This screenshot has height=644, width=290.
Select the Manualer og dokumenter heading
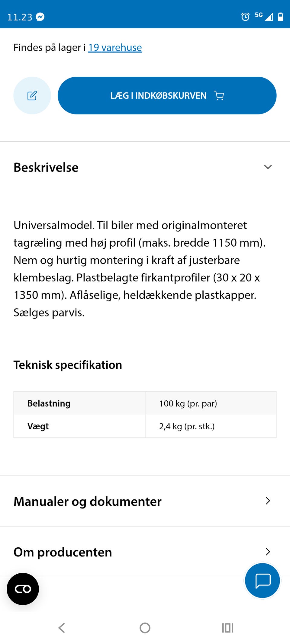point(88,501)
